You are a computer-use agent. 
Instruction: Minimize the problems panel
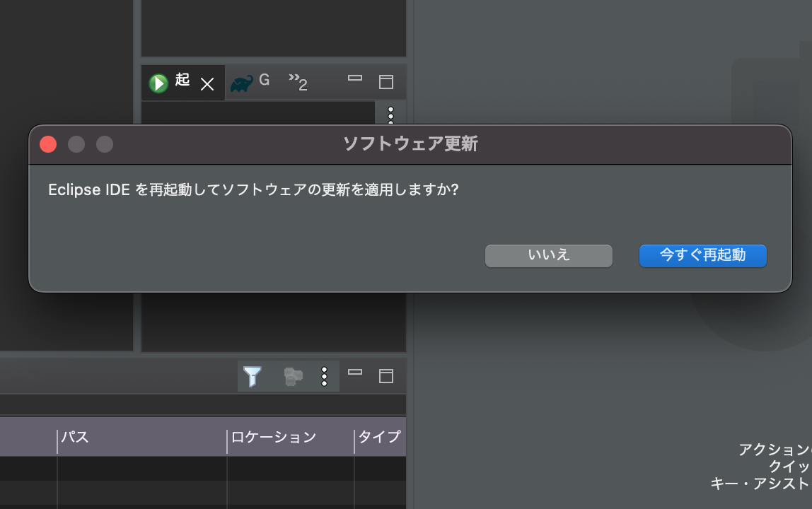354,373
